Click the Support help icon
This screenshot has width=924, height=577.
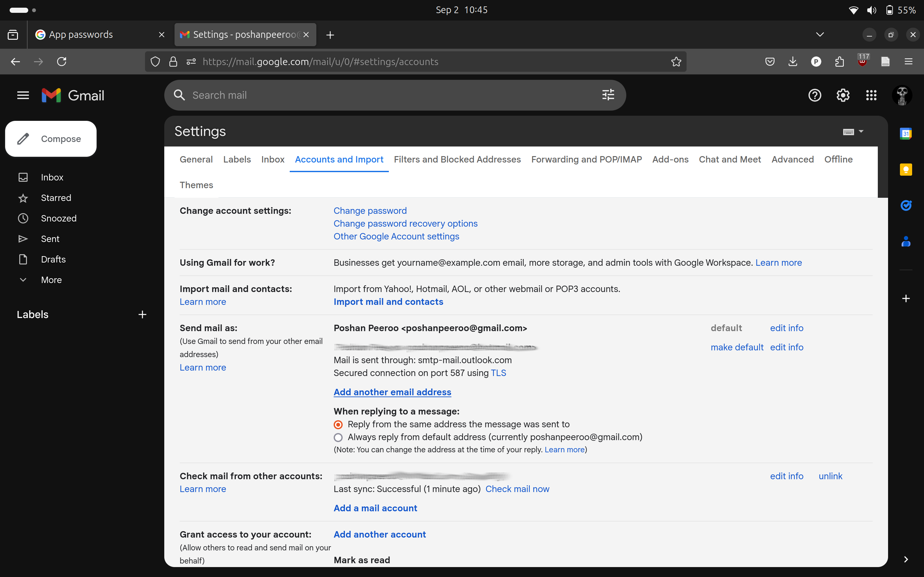point(814,95)
